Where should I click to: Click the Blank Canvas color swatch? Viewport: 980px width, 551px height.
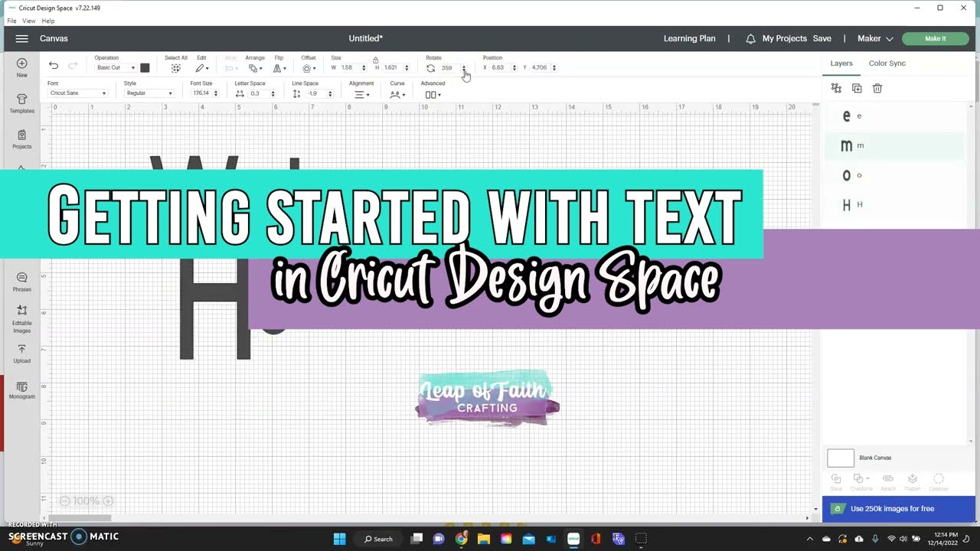point(841,458)
